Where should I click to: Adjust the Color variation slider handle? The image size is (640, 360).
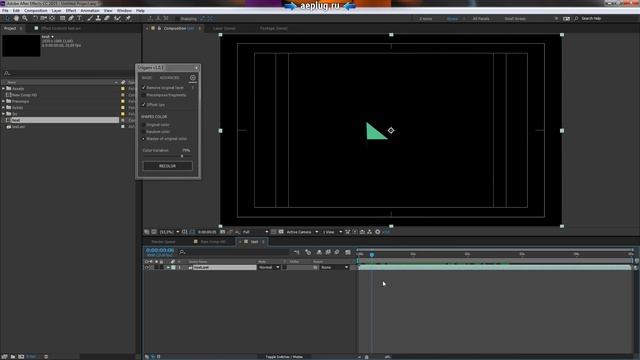182,156
